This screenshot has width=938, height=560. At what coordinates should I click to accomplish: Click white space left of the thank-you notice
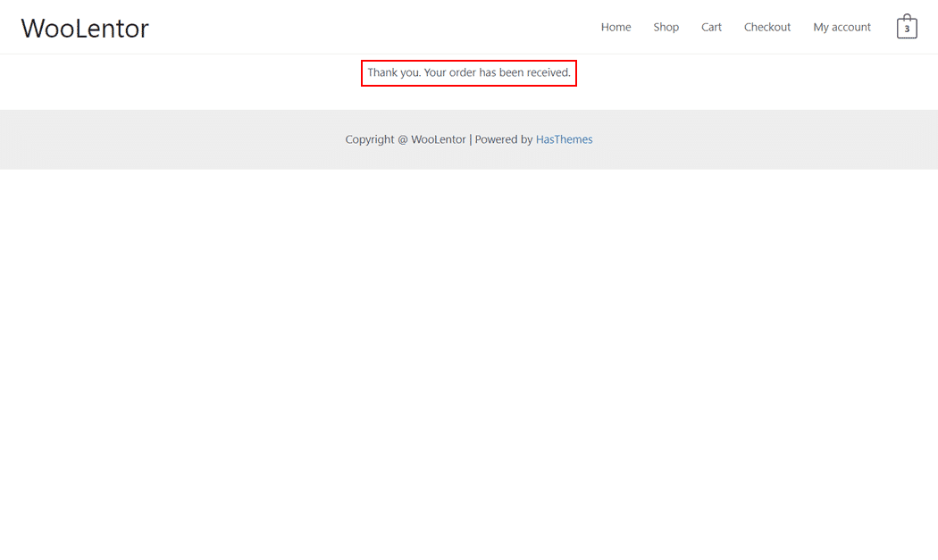179,72
